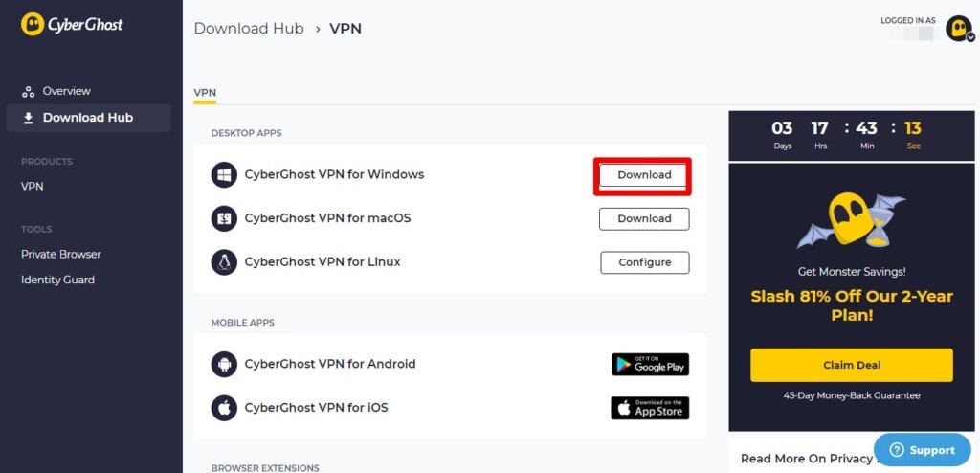Open Identity Guard tool
The width and height of the screenshot is (980, 473).
[x=58, y=280]
